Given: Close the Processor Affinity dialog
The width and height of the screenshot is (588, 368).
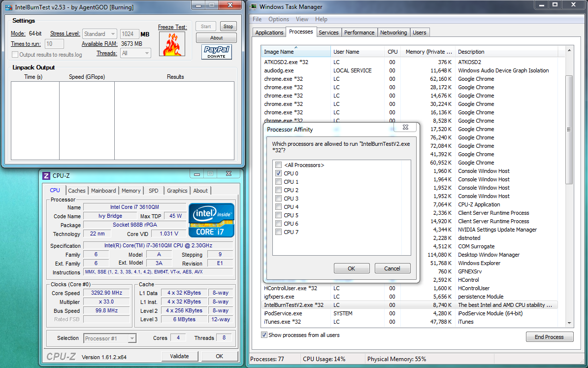Looking at the screenshot, I should pyautogui.click(x=405, y=127).
